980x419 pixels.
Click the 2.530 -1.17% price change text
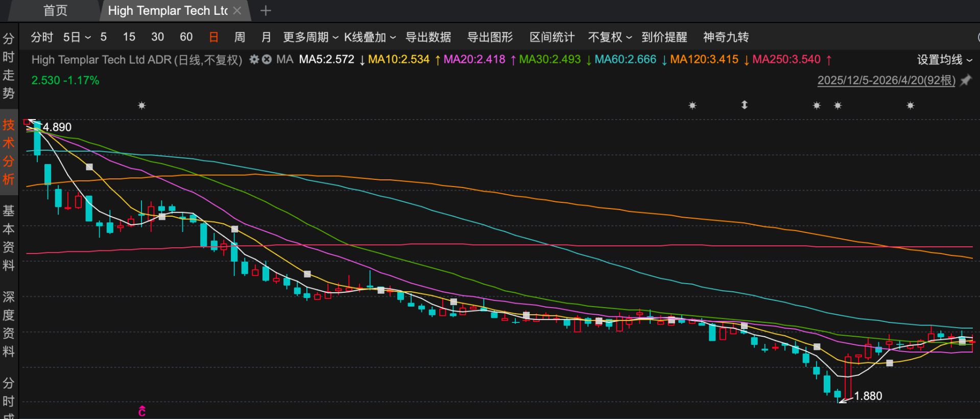click(65, 81)
